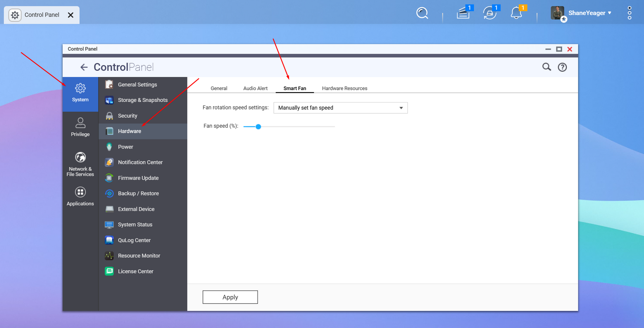Open the System category in sidebar

80,94
